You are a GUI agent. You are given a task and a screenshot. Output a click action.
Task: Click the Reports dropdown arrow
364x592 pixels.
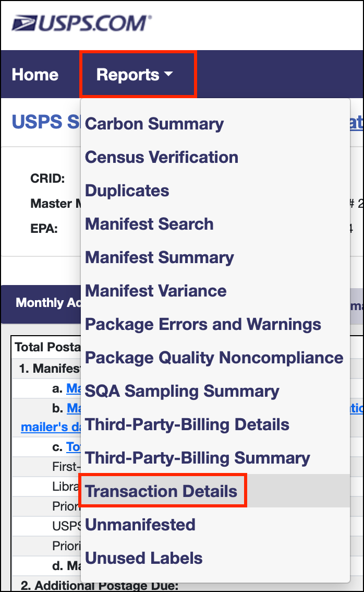click(168, 75)
